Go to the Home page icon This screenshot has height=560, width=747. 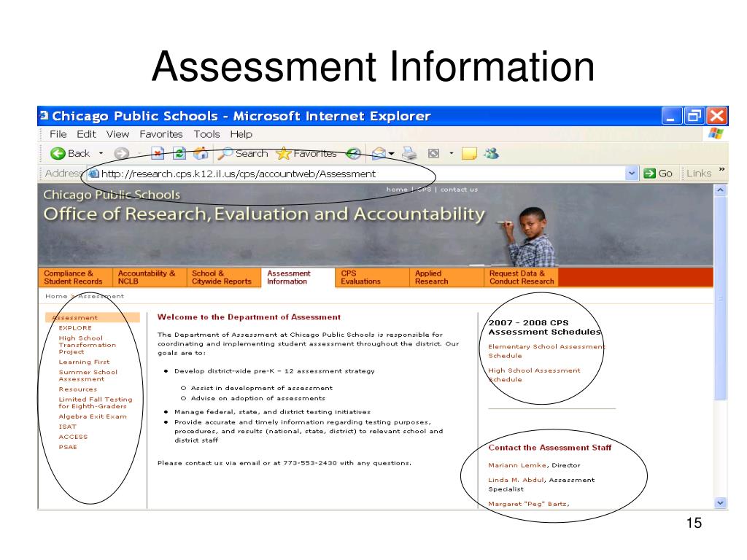(x=201, y=153)
